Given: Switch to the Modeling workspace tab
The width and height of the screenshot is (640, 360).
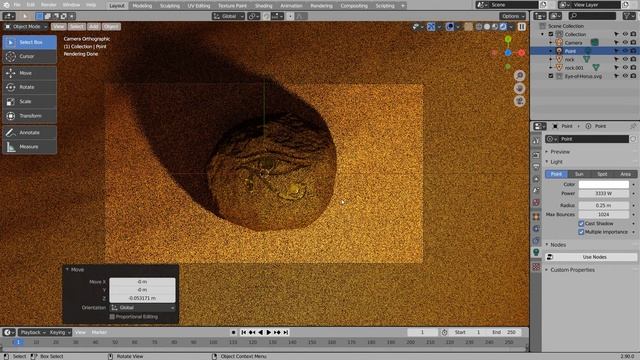Looking at the screenshot, I should tap(142, 6).
